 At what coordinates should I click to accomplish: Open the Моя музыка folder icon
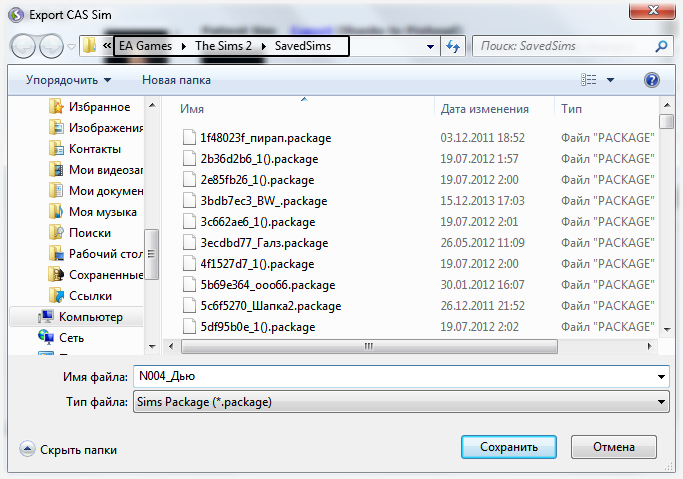[x=59, y=212]
